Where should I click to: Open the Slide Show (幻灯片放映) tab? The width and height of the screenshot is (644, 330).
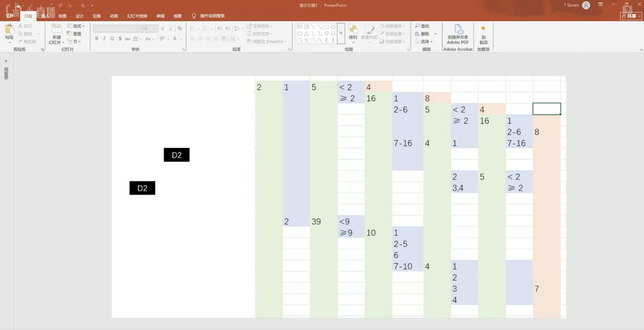coord(137,16)
